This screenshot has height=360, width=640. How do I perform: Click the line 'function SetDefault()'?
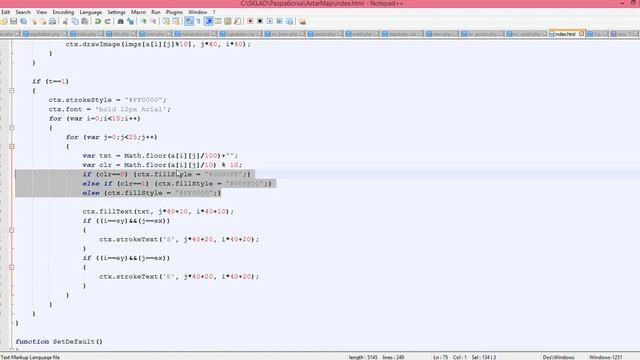(59, 342)
